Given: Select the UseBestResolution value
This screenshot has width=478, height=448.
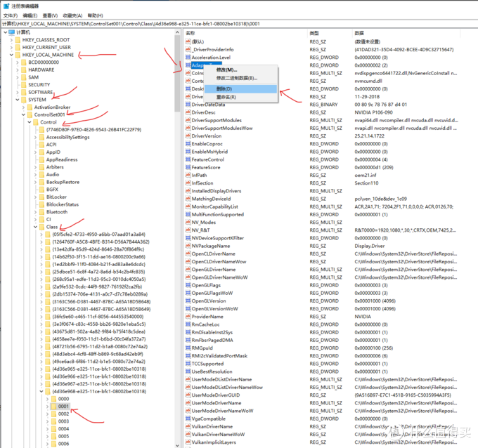Looking at the screenshot, I should tap(212, 371).
